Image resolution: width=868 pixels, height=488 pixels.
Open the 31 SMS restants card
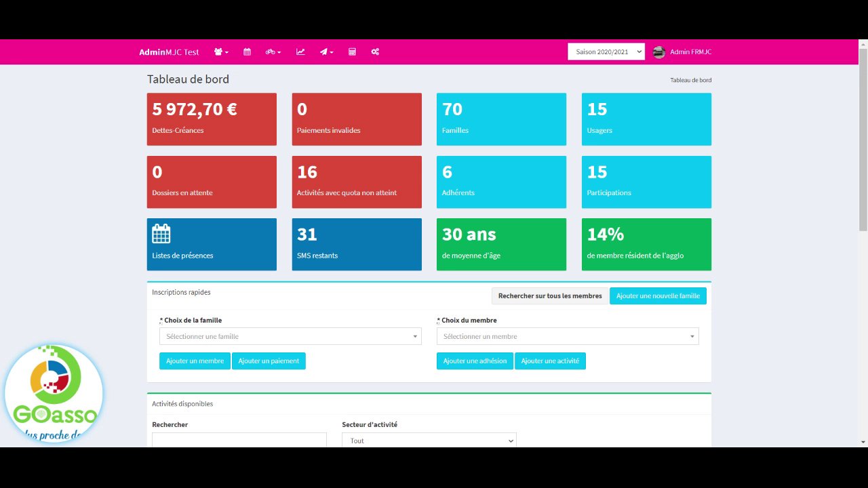click(x=357, y=245)
